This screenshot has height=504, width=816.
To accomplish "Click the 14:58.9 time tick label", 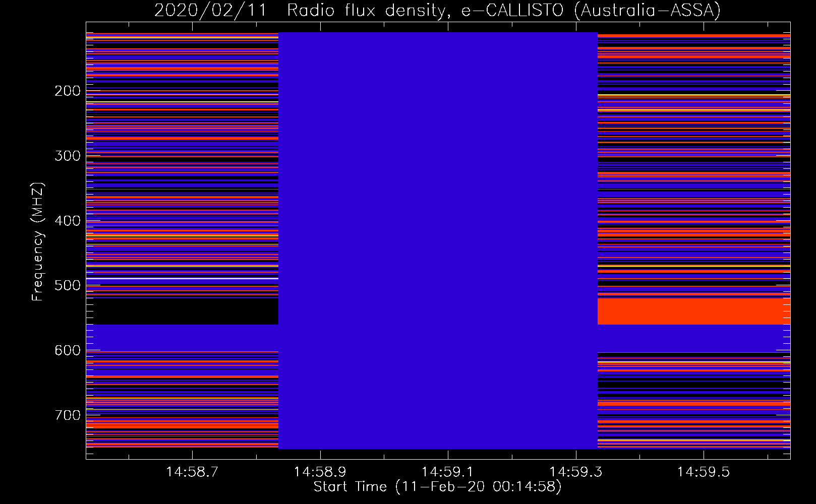I will (x=320, y=472).
